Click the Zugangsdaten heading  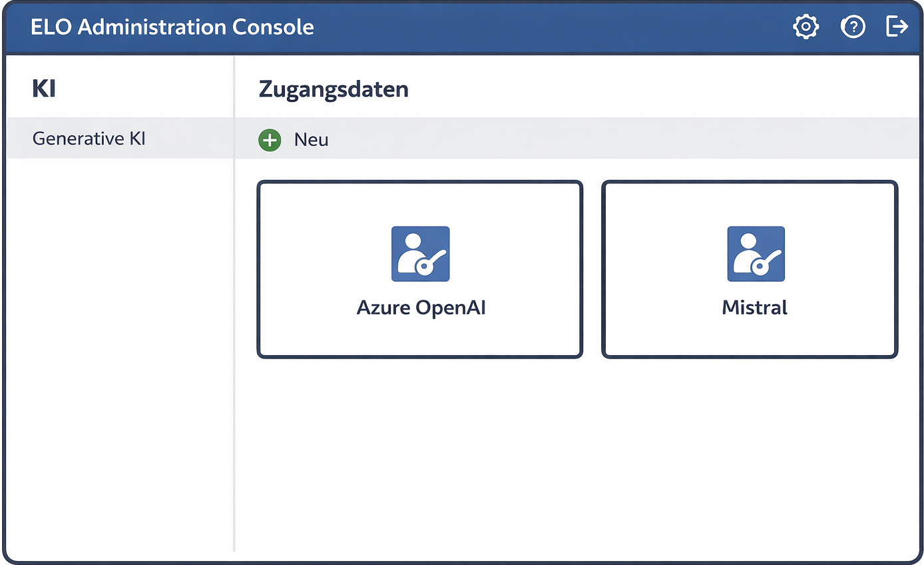(x=333, y=89)
